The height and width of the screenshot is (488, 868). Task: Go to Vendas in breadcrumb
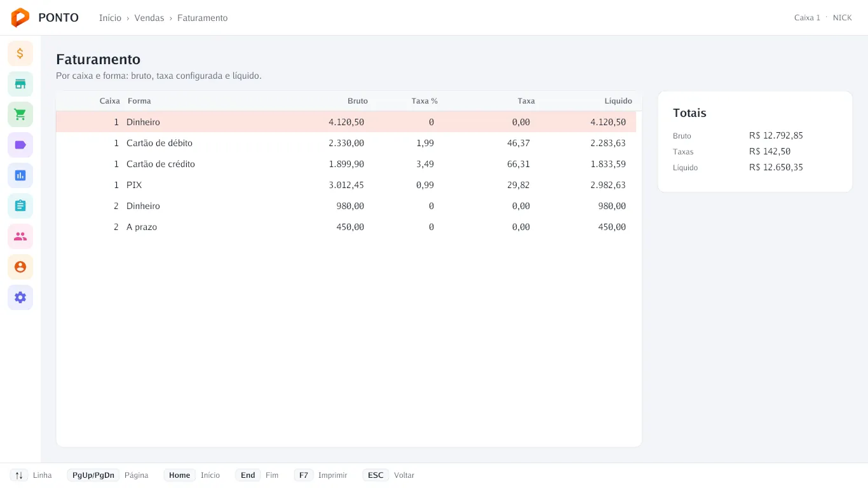pyautogui.click(x=149, y=18)
